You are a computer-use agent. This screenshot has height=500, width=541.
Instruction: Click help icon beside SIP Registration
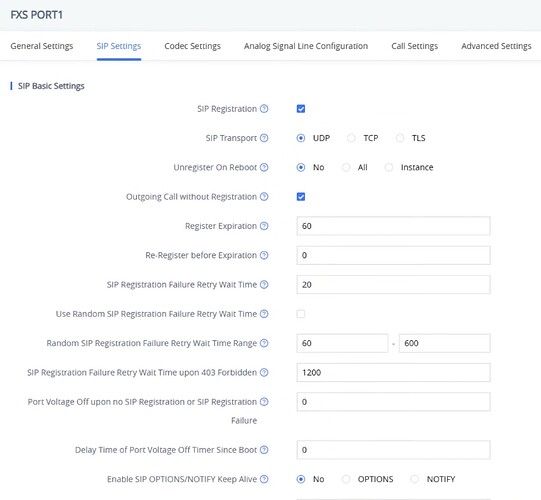pos(264,109)
